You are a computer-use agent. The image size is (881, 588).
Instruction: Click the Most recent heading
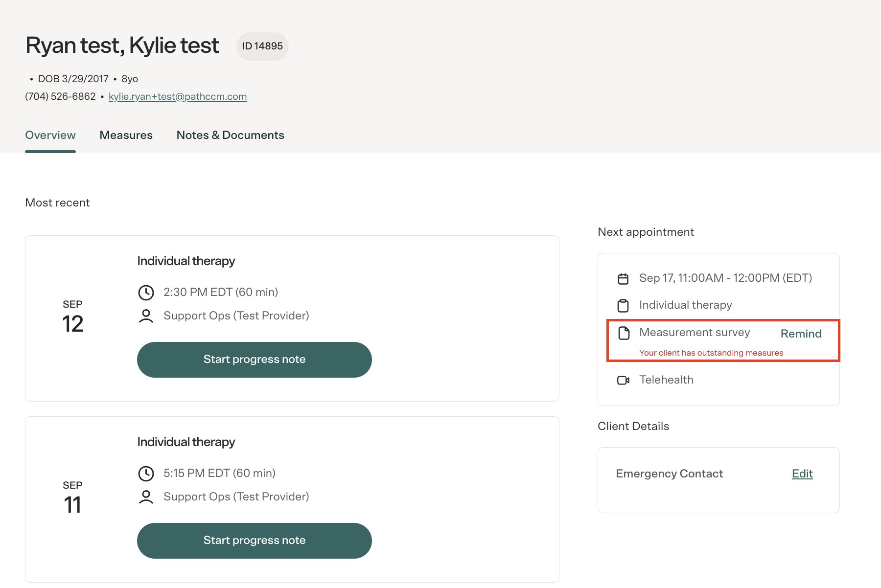tap(57, 203)
